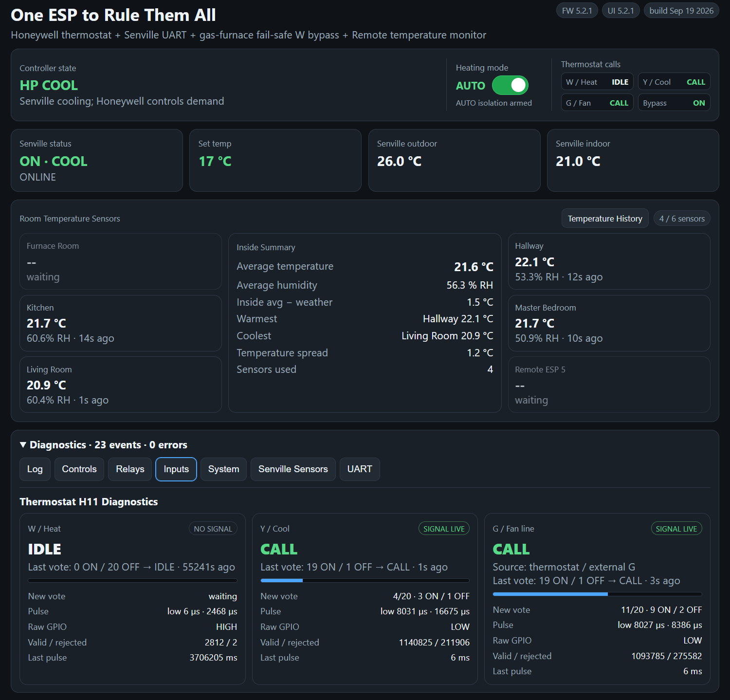Screen dimensions: 730x700
Task: Select the Hallway sensor card
Action: (x=609, y=261)
